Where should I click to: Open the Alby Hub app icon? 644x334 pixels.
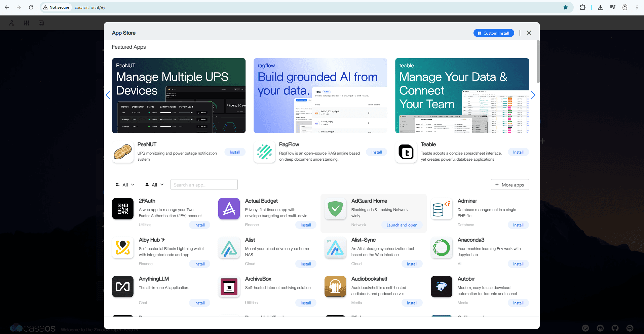point(123,248)
